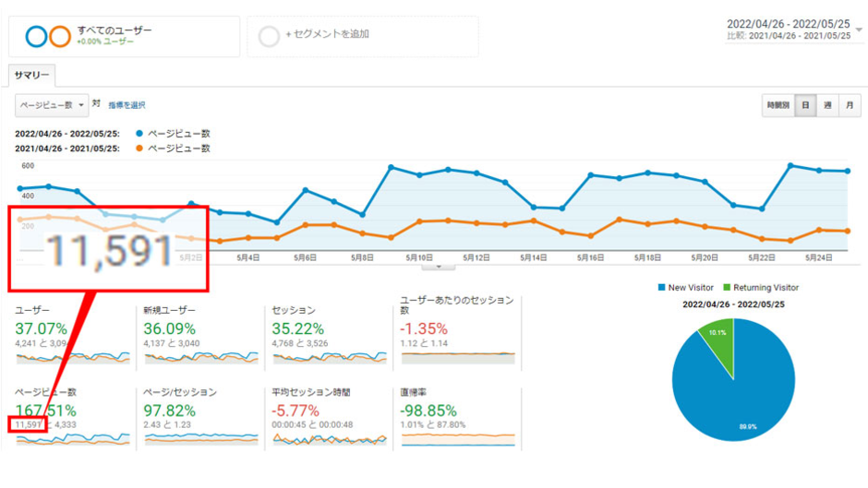This screenshot has height=488, width=868.
Task: Click blue ページビュー数 legend dot for 2022
Action: point(139,134)
